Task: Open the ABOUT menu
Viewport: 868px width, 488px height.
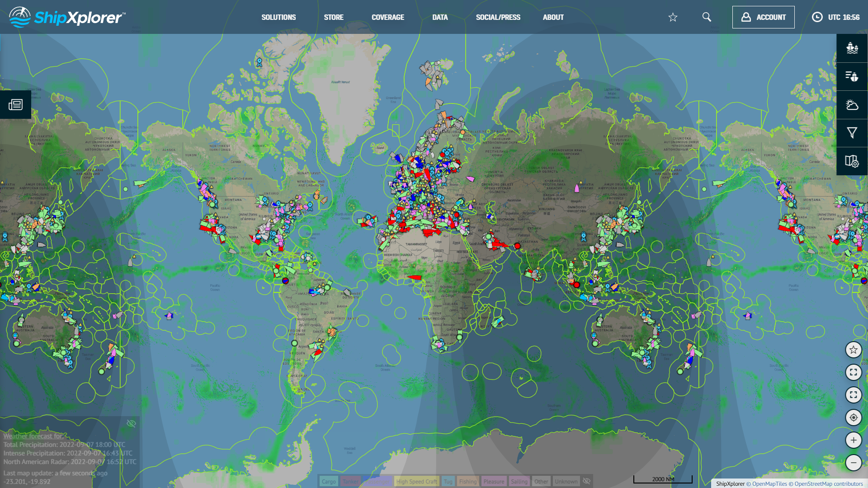Action: point(553,17)
